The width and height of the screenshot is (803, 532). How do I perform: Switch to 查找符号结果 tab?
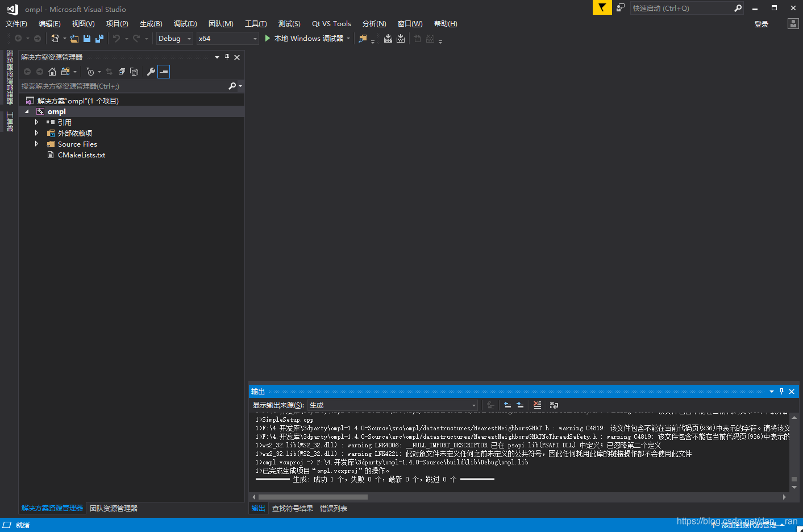pyautogui.click(x=293, y=508)
